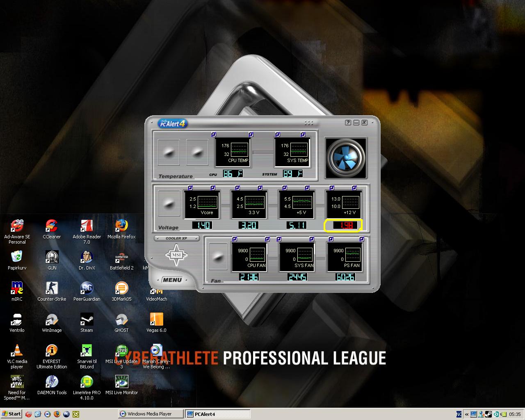This screenshot has width=525, height=420.
Task: Select the WinImage desktop icon
Action: point(52,323)
